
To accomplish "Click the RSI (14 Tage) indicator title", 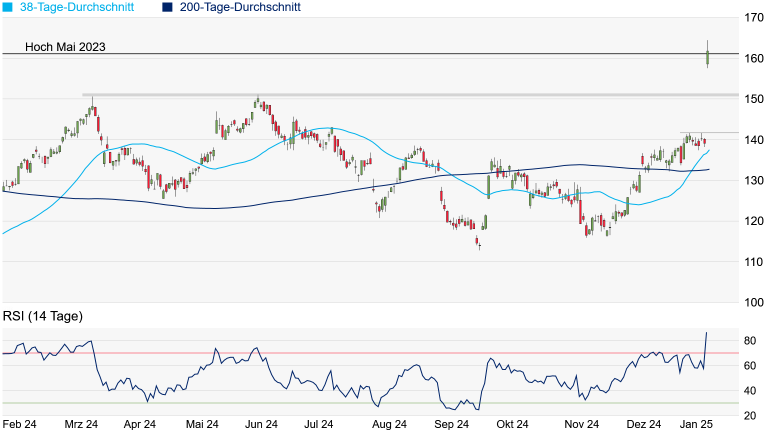I will pyautogui.click(x=42, y=316).
